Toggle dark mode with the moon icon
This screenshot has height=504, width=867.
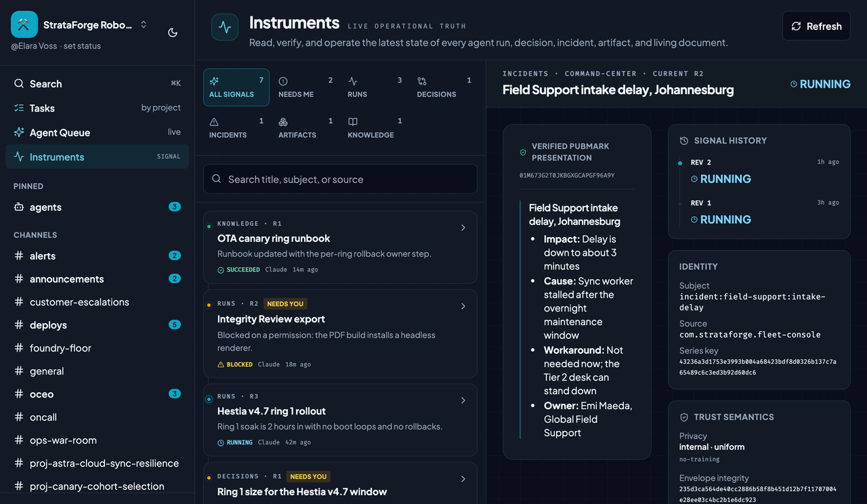click(173, 33)
